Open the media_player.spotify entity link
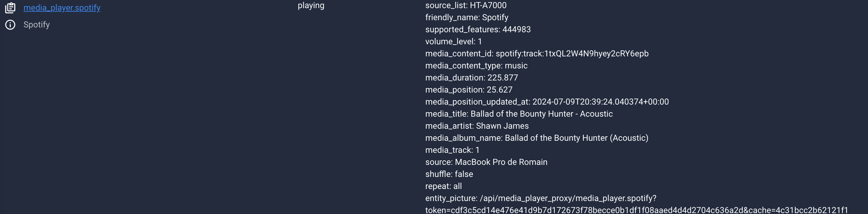The width and height of the screenshot is (868, 214). click(x=62, y=8)
